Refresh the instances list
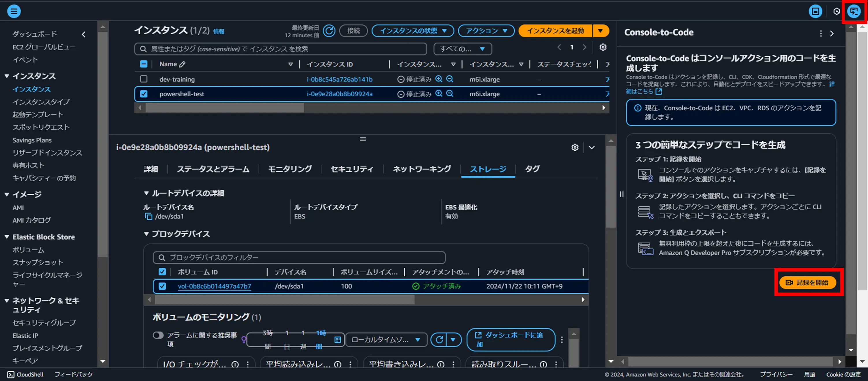 point(329,31)
